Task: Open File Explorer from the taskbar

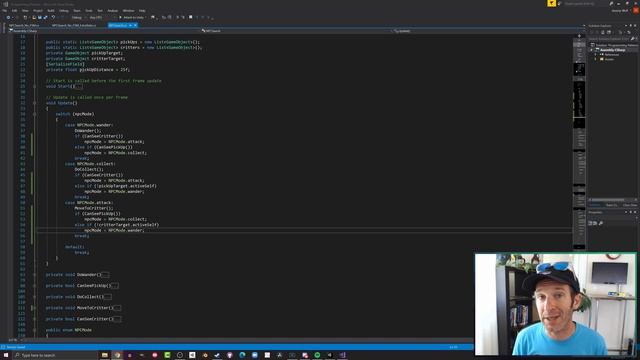Action: (x=104, y=355)
